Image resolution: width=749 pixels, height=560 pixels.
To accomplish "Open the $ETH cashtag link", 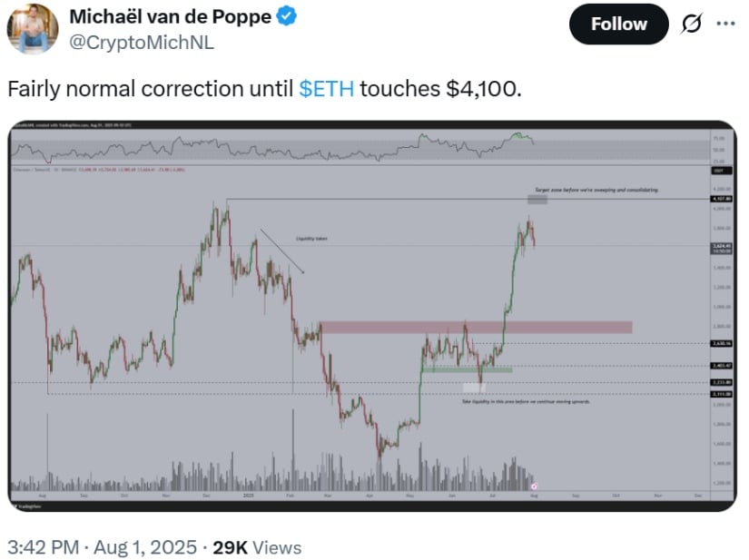I will click(x=326, y=89).
